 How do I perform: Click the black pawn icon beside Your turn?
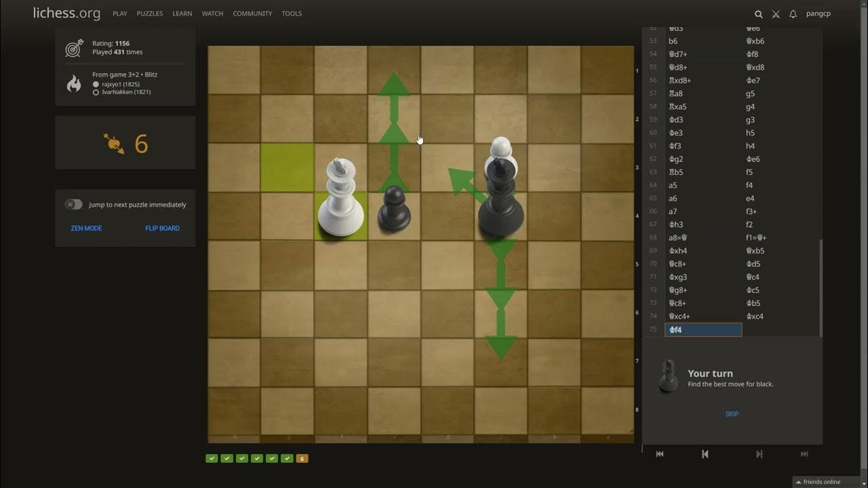(x=668, y=377)
